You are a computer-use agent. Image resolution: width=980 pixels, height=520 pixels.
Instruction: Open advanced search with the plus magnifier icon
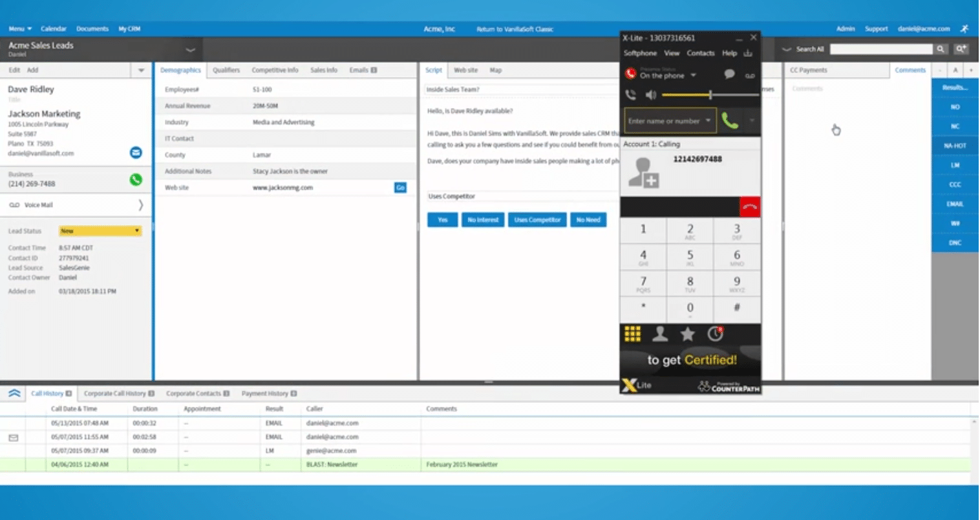click(961, 49)
